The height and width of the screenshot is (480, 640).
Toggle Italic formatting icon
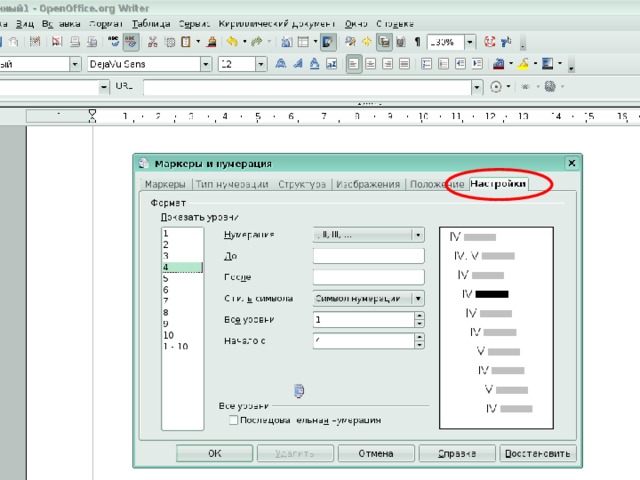[x=298, y=64]
